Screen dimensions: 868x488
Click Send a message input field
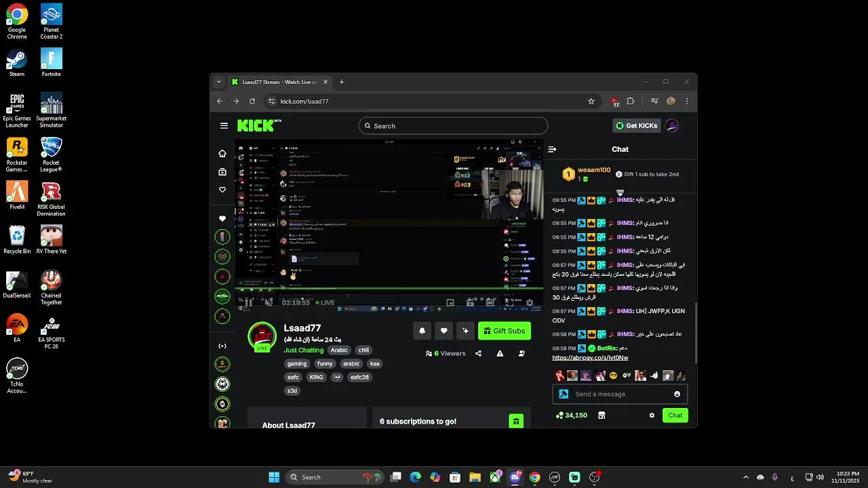[x=620, y=394]
